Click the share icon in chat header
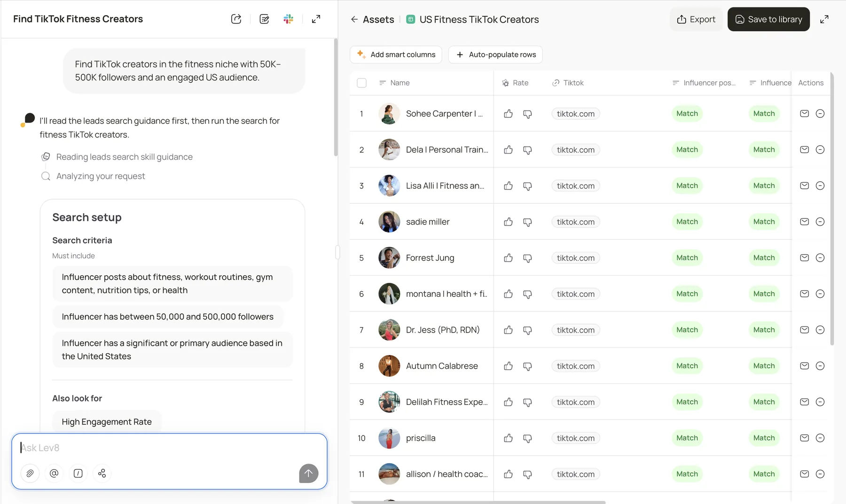 (x=236, y=19)
